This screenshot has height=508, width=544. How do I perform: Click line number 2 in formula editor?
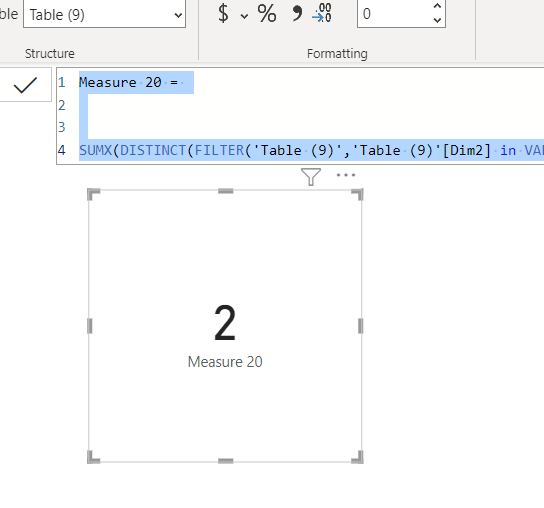click(62, 105)
